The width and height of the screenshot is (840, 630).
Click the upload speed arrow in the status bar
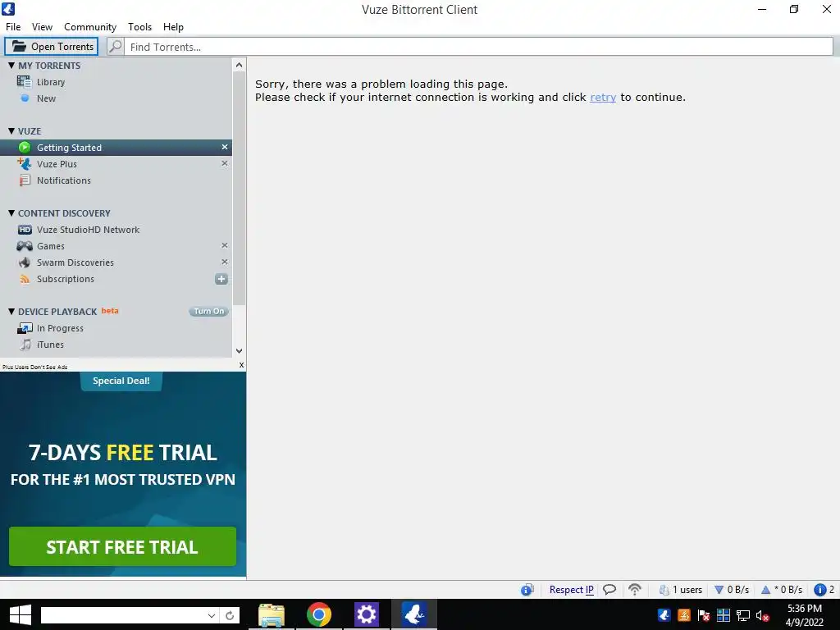[765, 590]
